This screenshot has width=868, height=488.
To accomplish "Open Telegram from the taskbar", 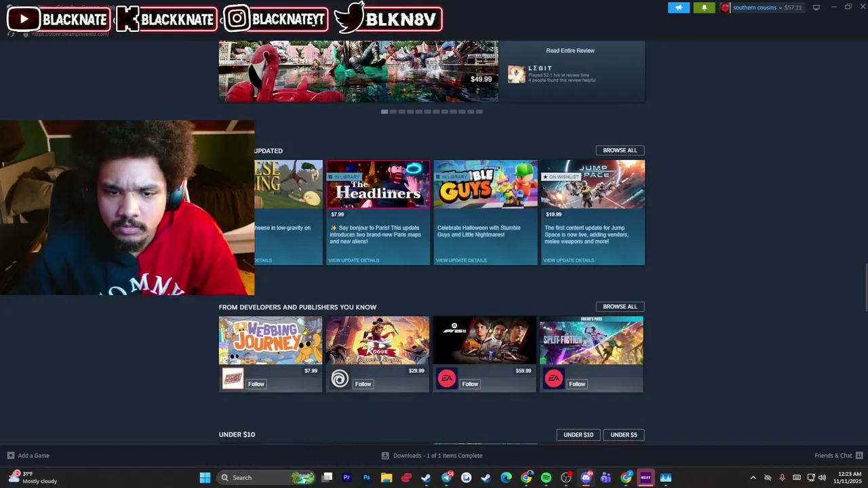I will (x=446, y=478).
